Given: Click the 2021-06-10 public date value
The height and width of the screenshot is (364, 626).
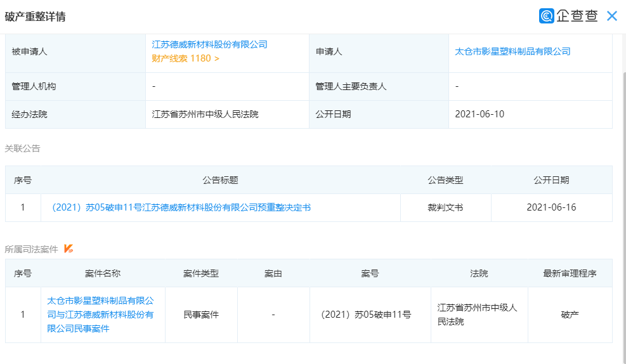Looking at the screenshot, I should [479, 114].
